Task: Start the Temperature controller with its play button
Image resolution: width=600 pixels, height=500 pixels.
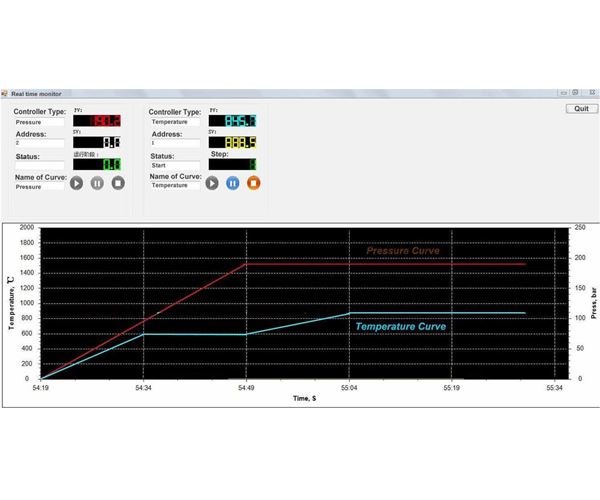Action: (212, 183)
